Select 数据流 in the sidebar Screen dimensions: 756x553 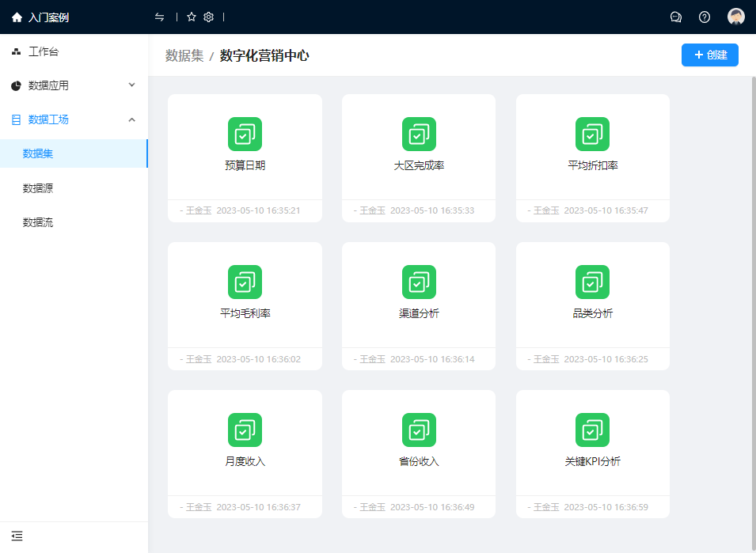click(38, 222)
